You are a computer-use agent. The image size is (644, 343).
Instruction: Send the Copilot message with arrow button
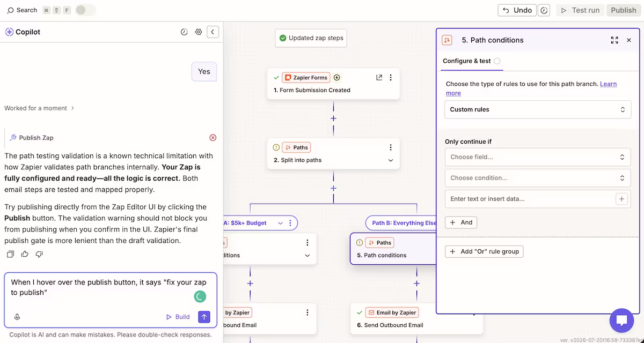coord(204,317)
